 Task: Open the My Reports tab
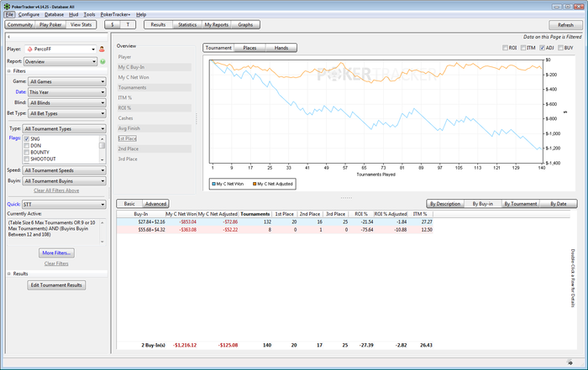click(x=217, y=24)
